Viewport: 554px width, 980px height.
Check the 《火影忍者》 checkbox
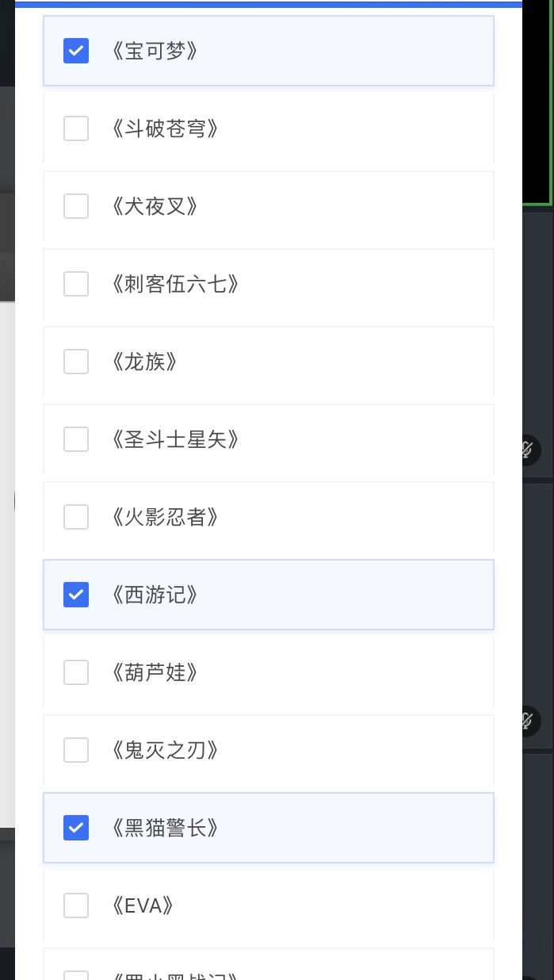(x=76, y=517)
